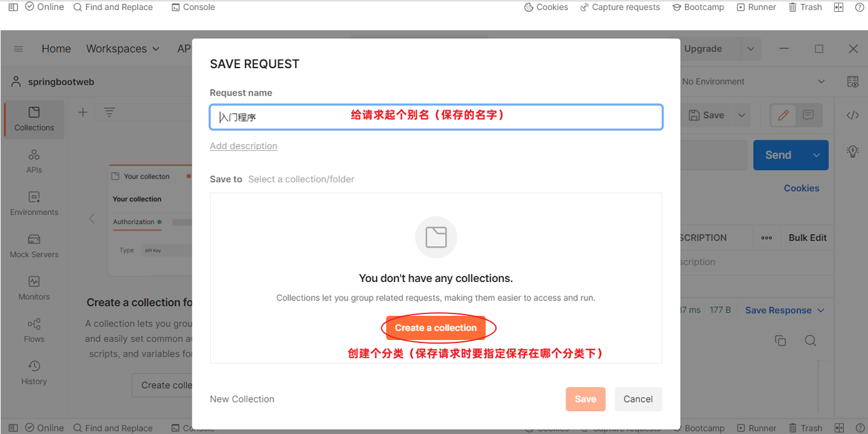868x434 pixels.
Task: Click Trash in the bottom status bar
Action: point(806,428)
